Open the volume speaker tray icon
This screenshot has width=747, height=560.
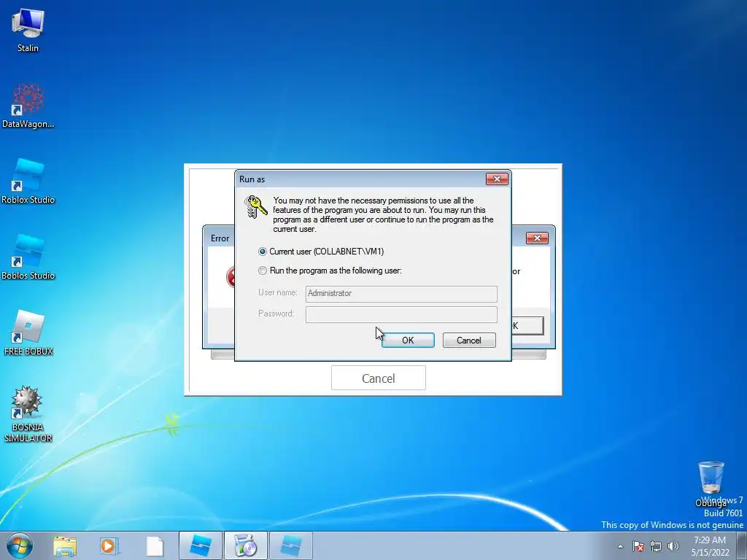673,546
